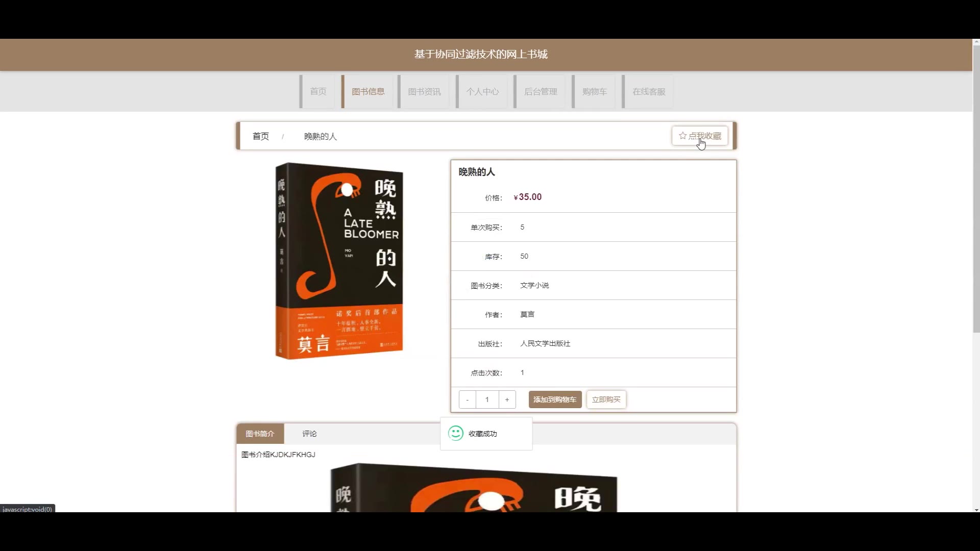Open the 首页 navigation menu item
This screenshot has width=980, height=551.
tap(318, 91)
